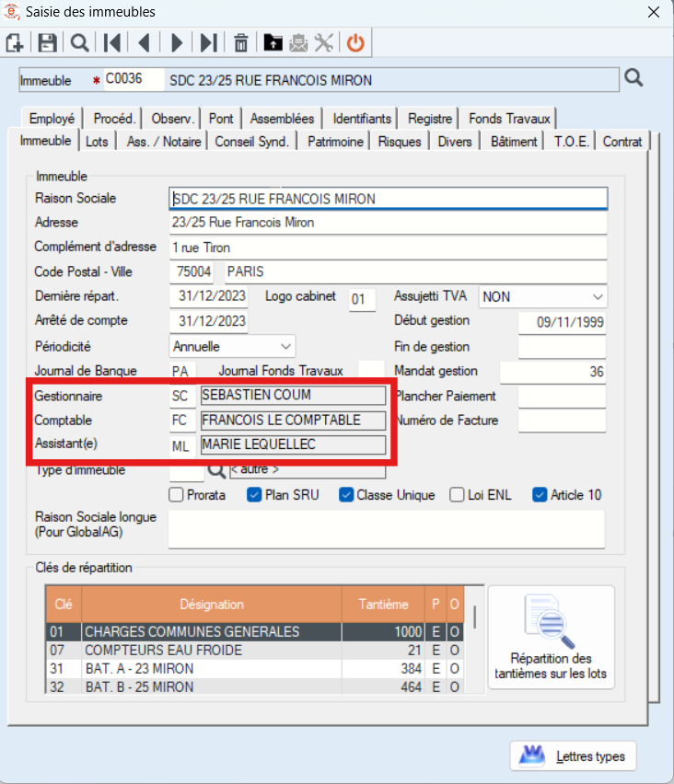674x784 pixels.
Task: Click the folder upload icon
Action: point(273,43)
